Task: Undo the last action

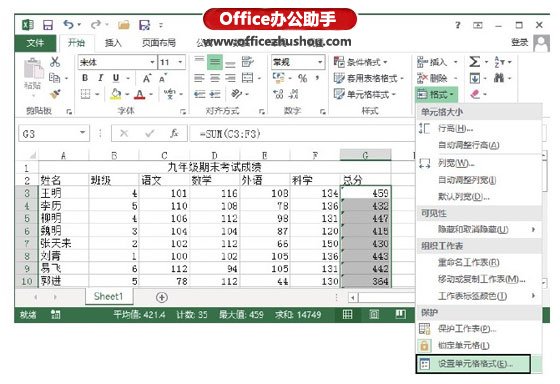Action: [x=68, y=24]
